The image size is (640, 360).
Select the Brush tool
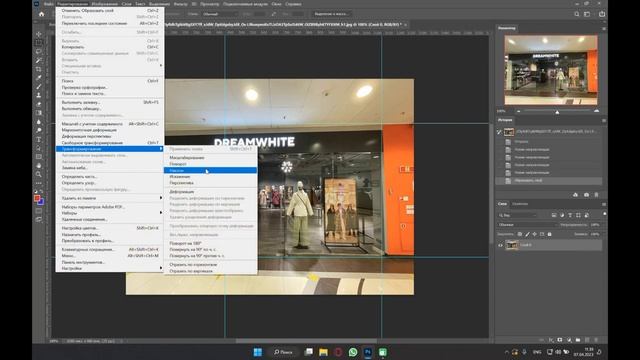(39, 87)
